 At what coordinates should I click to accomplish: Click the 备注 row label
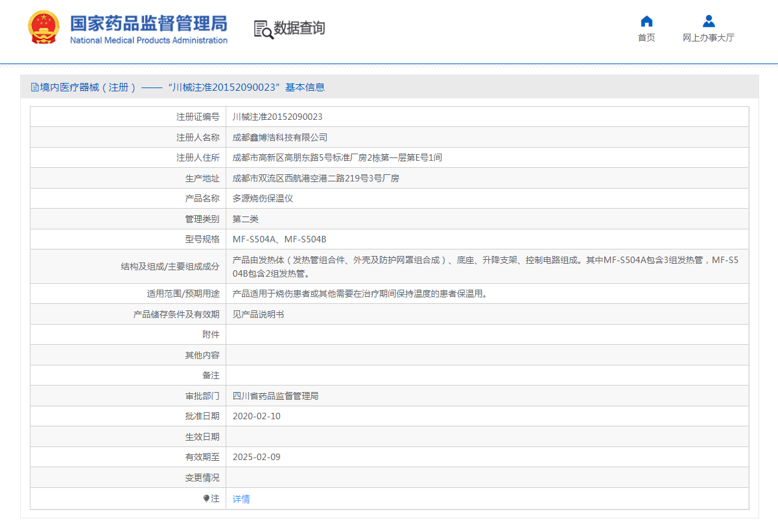(x=211, y=375)
